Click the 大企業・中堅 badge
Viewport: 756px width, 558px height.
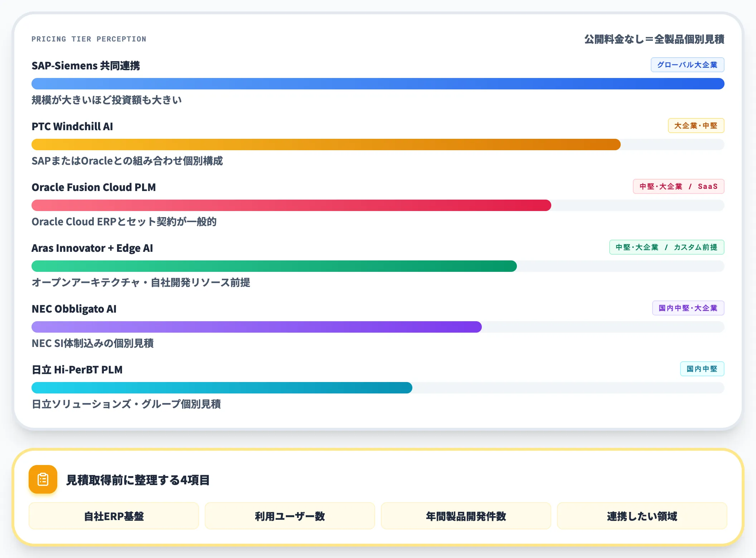pyautogui.click(x=696, y=126)
